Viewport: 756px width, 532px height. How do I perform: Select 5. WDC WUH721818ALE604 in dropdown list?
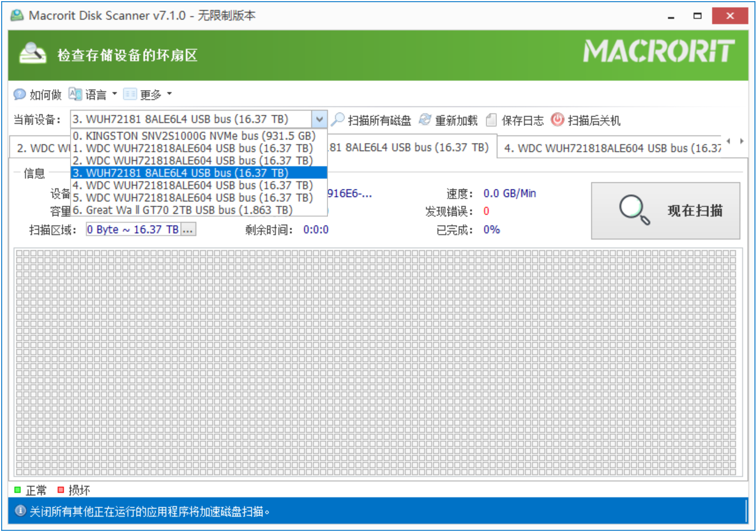198,197
